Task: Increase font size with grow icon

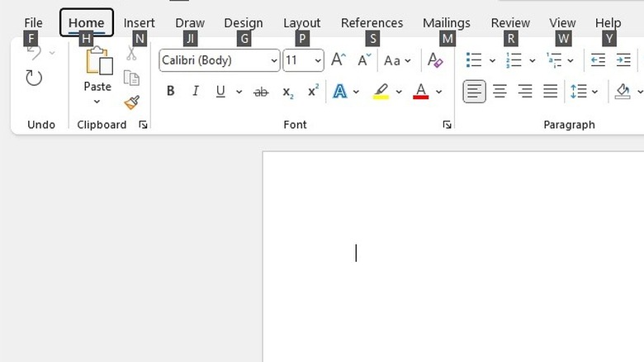Action: pyautogui.click(x=338, y=60)
